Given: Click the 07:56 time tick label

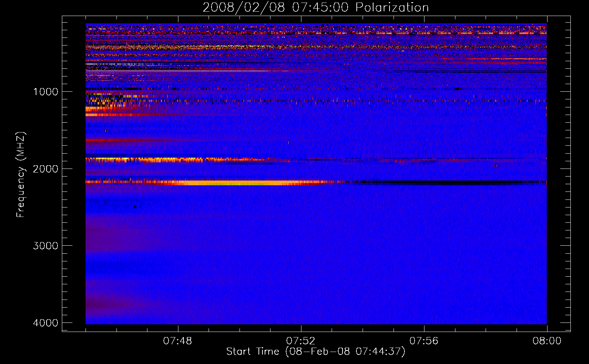Looking at the screenshot, I should (x=424, y=341).
